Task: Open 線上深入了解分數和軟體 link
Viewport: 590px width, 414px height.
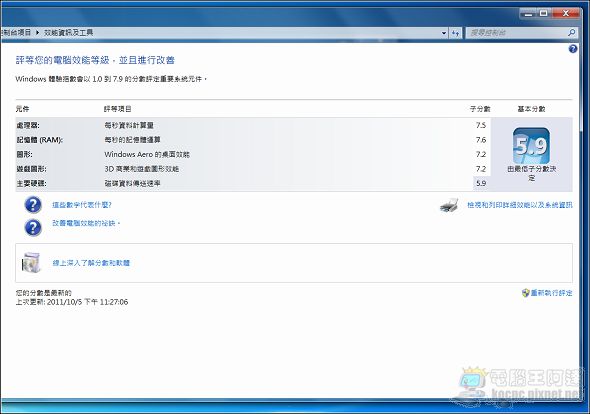Action: point(91,263)
